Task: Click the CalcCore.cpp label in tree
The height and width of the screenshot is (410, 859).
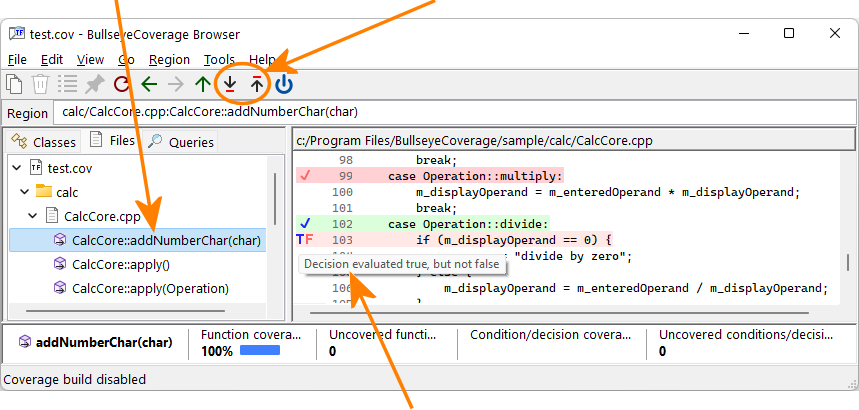Action: (x=102, y=216)
